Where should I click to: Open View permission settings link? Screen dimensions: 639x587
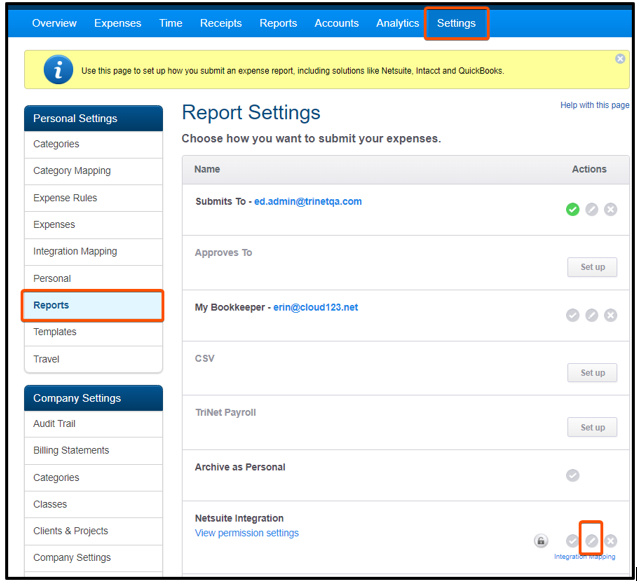point(247,533)
